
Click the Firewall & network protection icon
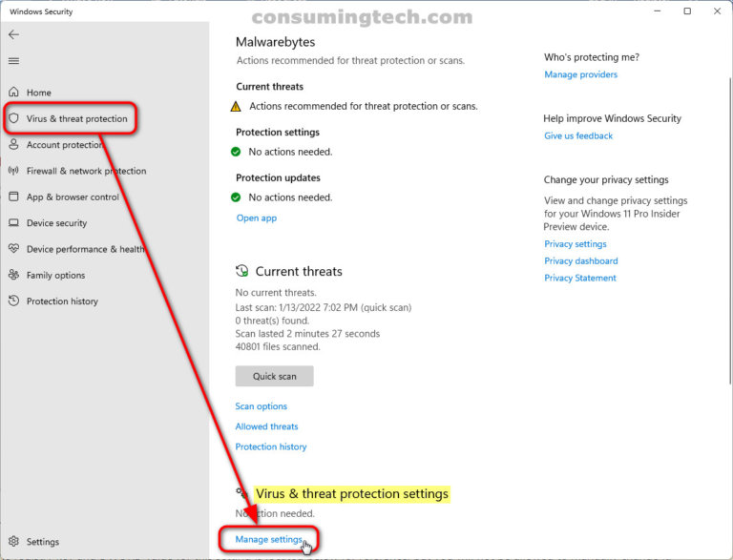click(13, 171)
